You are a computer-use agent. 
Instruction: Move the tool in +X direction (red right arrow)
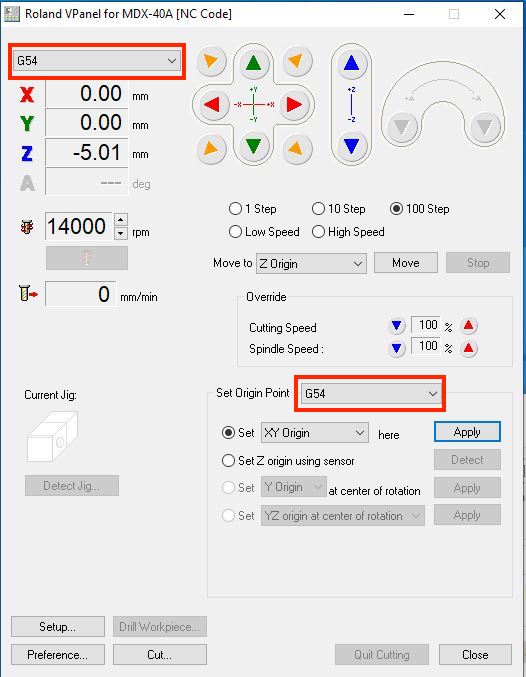(x=295, y=104)
